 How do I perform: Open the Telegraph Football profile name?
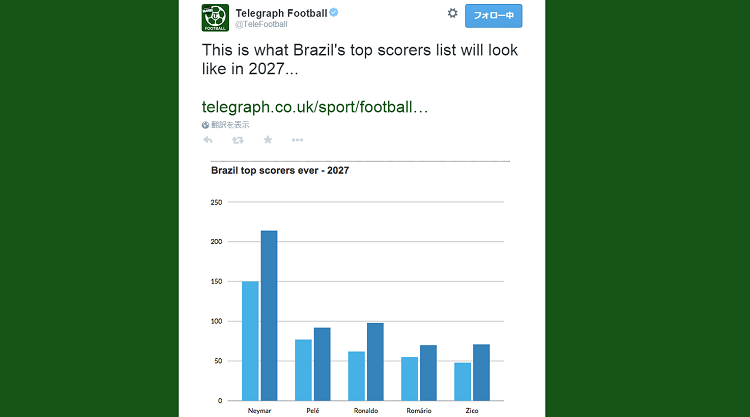coord(281,13)
